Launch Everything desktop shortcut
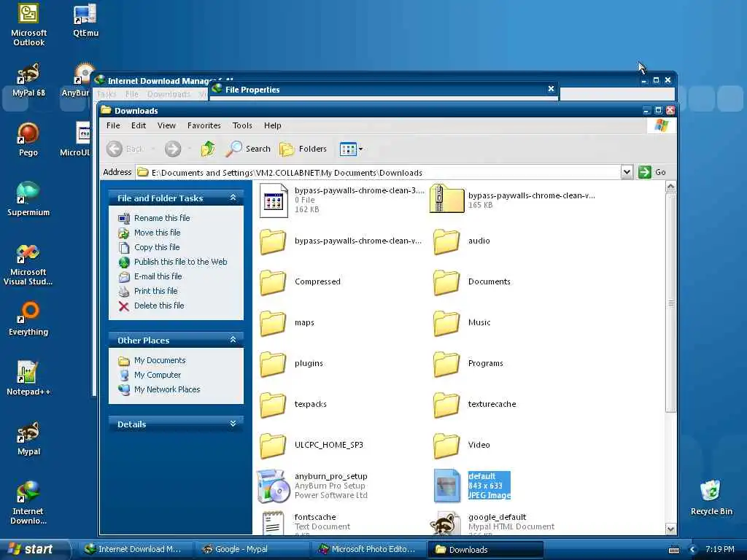This screenshot has height=560, width=747. click(x=28, y=319)
